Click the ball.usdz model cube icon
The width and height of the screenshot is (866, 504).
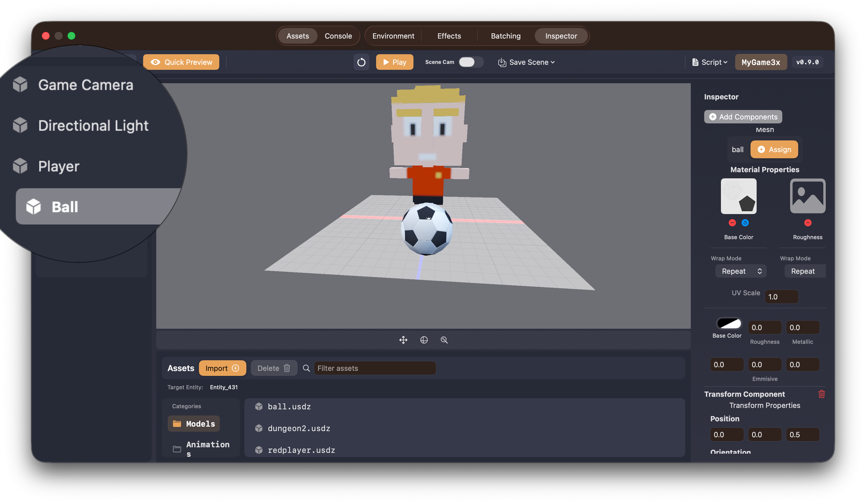coord(259,407)
